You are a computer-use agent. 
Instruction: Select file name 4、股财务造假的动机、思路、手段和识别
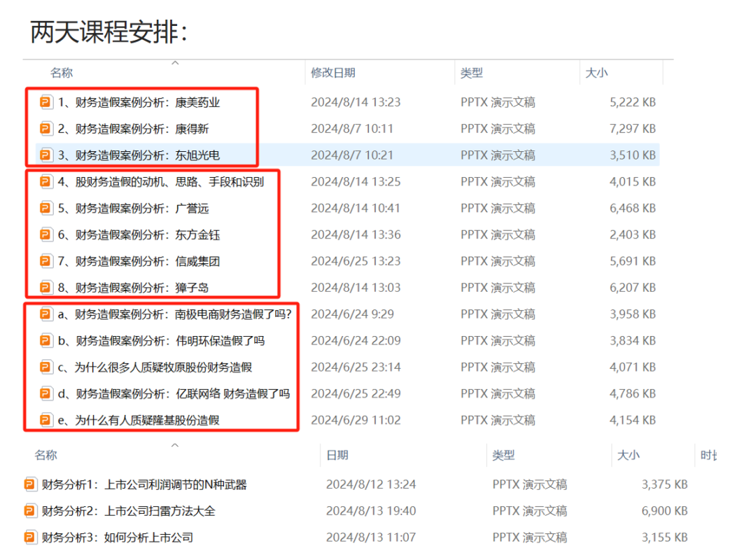point(161,182)
